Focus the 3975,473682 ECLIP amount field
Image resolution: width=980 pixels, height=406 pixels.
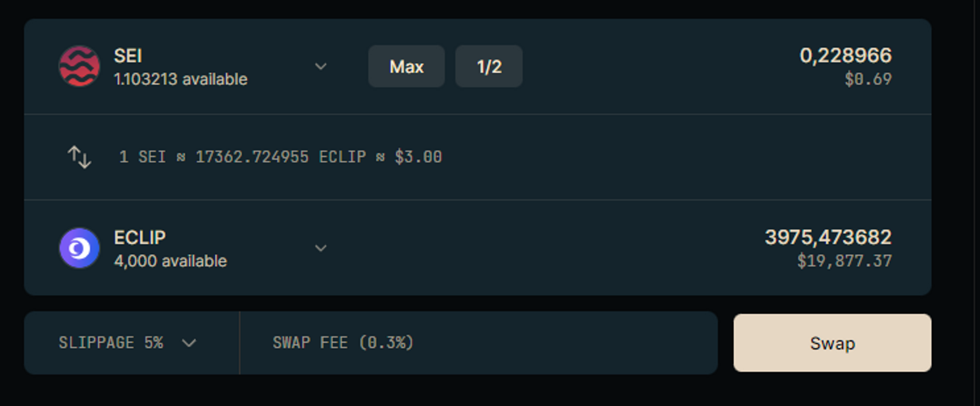[827, 238]
